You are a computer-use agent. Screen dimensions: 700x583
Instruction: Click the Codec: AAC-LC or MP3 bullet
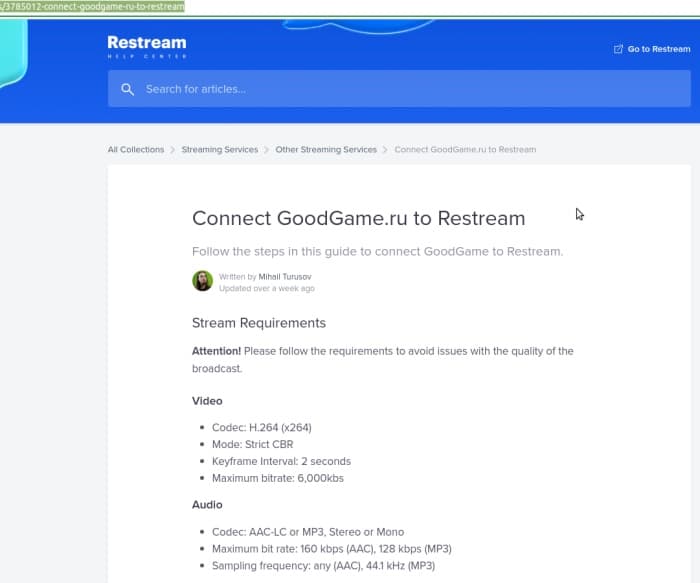pos(308,532)
